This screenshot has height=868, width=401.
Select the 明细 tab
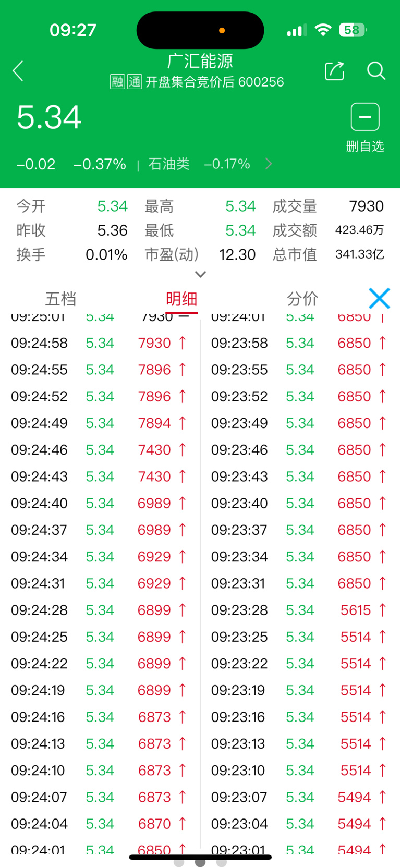[181, 299]
